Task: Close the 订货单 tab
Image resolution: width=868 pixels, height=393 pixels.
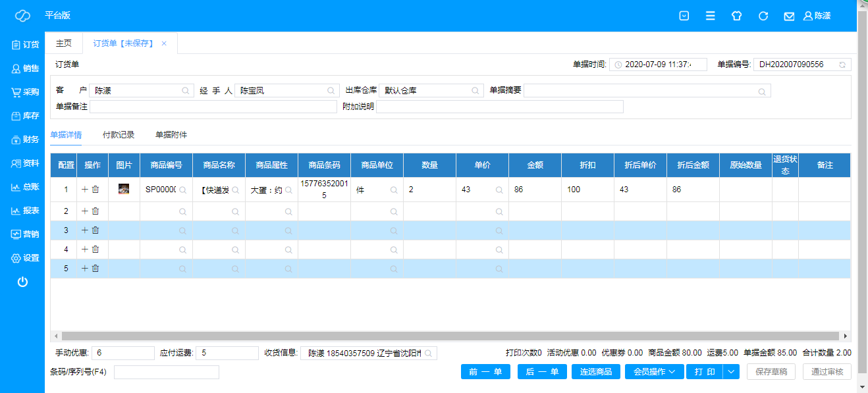Action: (x=164, y=43)
